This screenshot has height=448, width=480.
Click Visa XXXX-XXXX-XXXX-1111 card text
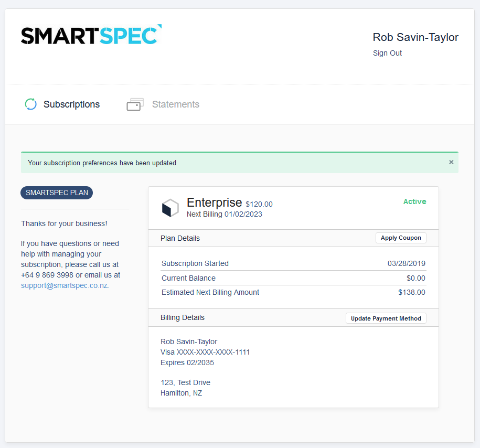(205, 353)
